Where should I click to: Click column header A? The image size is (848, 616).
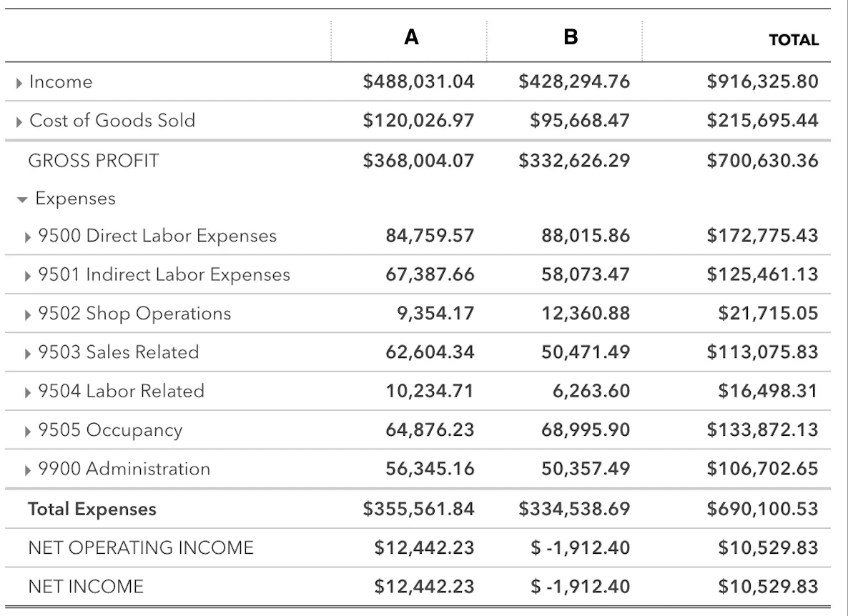click(x=411, y=37)
